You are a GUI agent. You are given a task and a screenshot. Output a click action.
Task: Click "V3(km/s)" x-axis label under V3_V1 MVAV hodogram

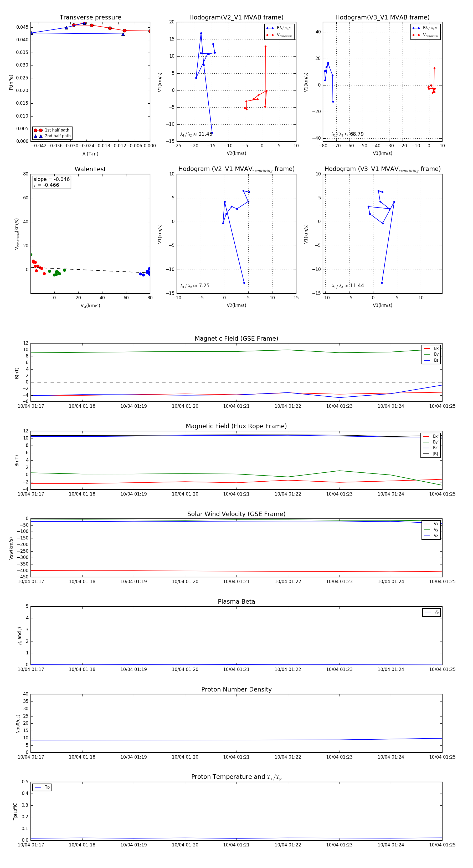[382, 305]
